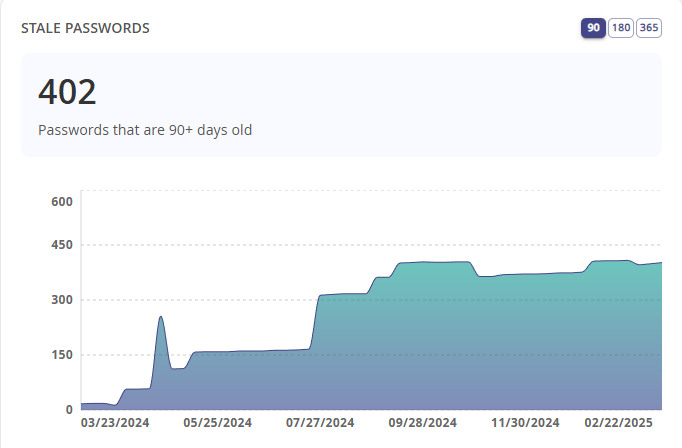Switch to the 365 days range
The width and height of the screenshot is (682, 448).
[648, 28]
